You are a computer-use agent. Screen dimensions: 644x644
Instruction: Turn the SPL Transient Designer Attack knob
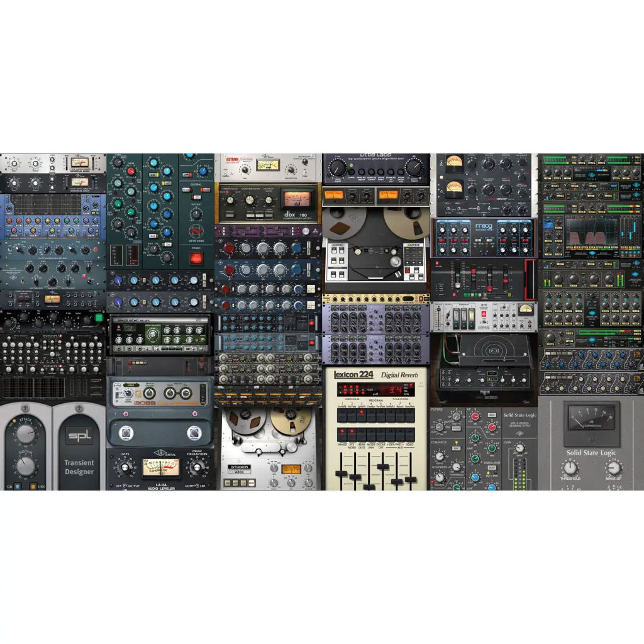coord(25,433)
